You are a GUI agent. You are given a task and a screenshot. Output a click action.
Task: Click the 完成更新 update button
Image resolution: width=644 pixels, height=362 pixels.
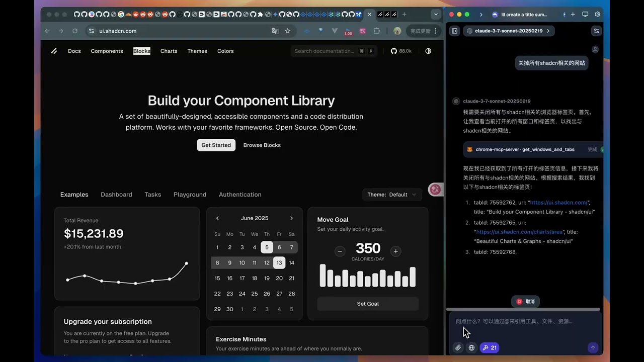[420, 31]
